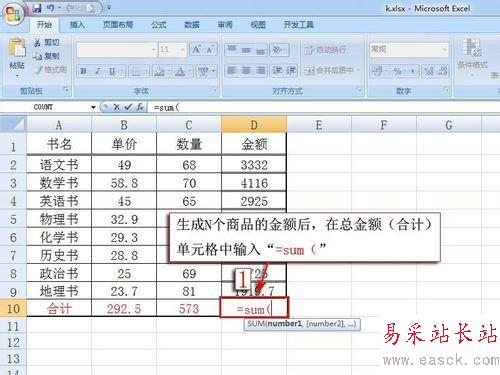The image size is (500, 375).
Task: Toggle underline formatting
Action: (112, 71)
